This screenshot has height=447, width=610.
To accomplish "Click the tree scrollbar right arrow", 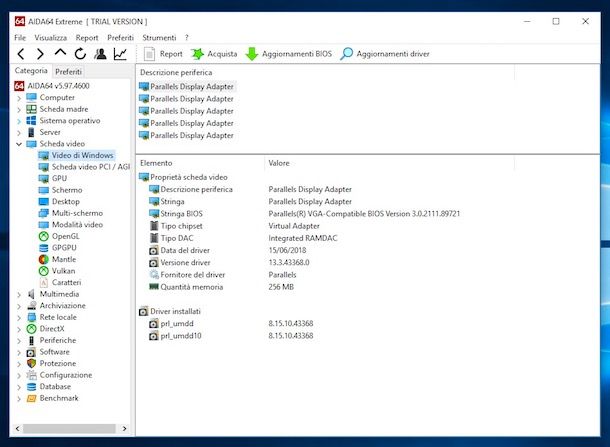I will 124,428.
